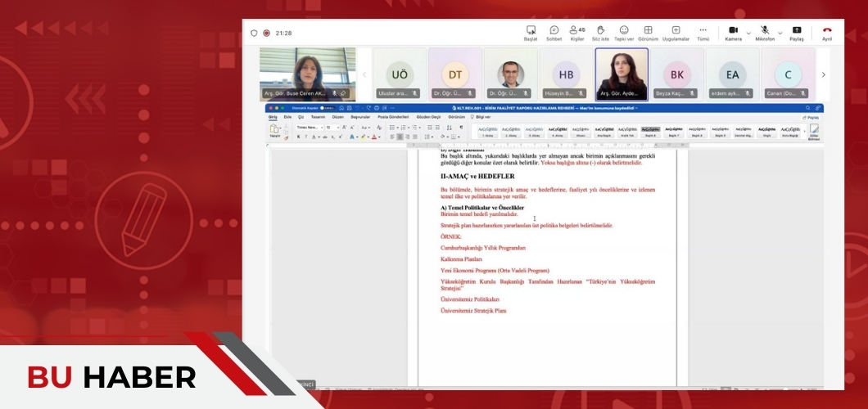Image resolution: width=868 pixels, height=409 pixels.
Task: Expand the Mikrofon options arrow
Action: click(x=780, y=33)
